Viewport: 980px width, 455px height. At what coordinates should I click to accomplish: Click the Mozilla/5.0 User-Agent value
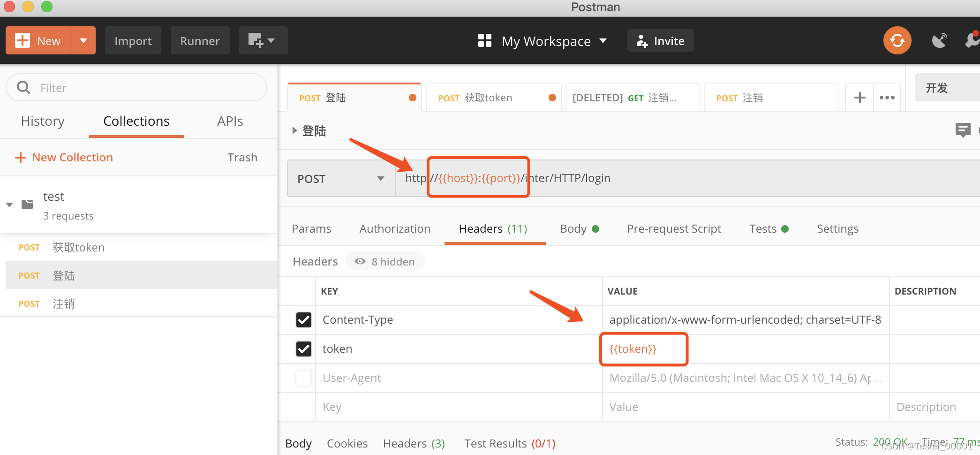(x=746, y=378)
